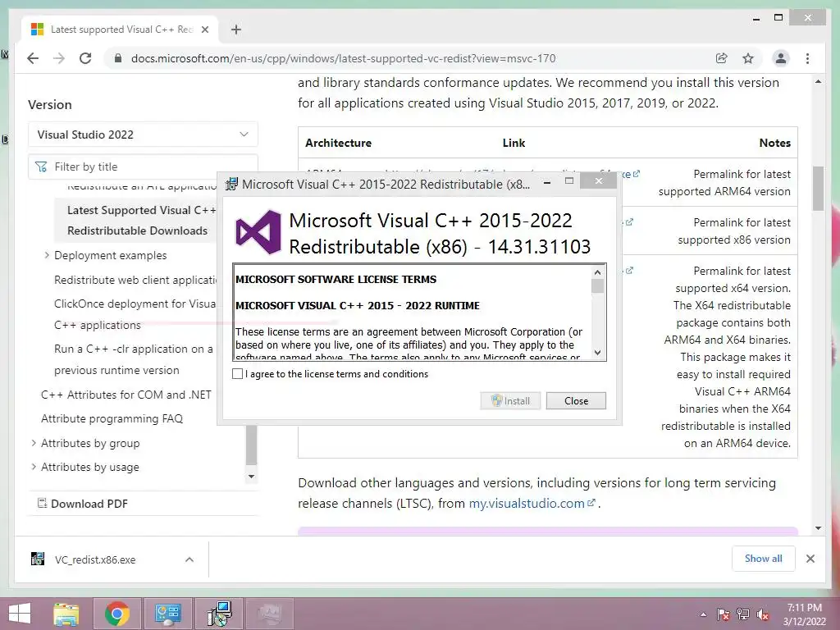Open the Control Panel taskbar icon
840x630 pixels.
167,614
